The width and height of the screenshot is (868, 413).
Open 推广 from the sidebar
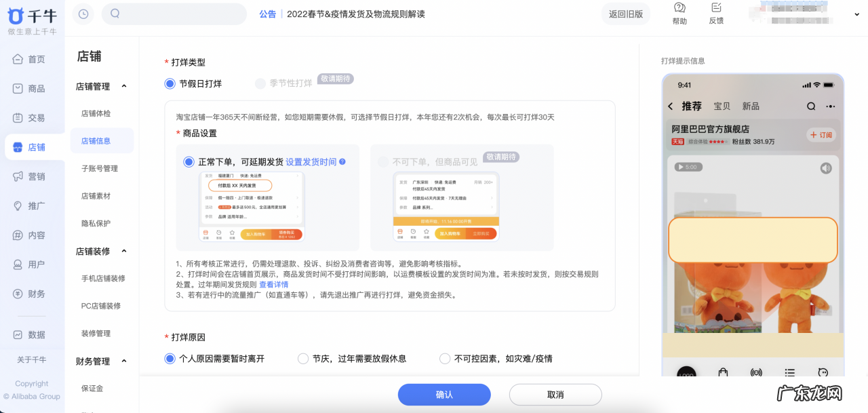[x=32, y=205]
